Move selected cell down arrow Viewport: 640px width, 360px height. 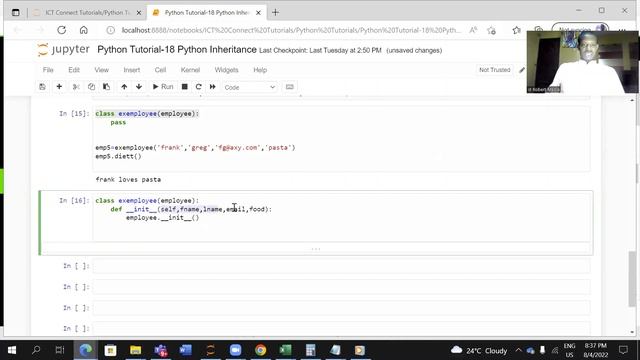tap(139, 87)
